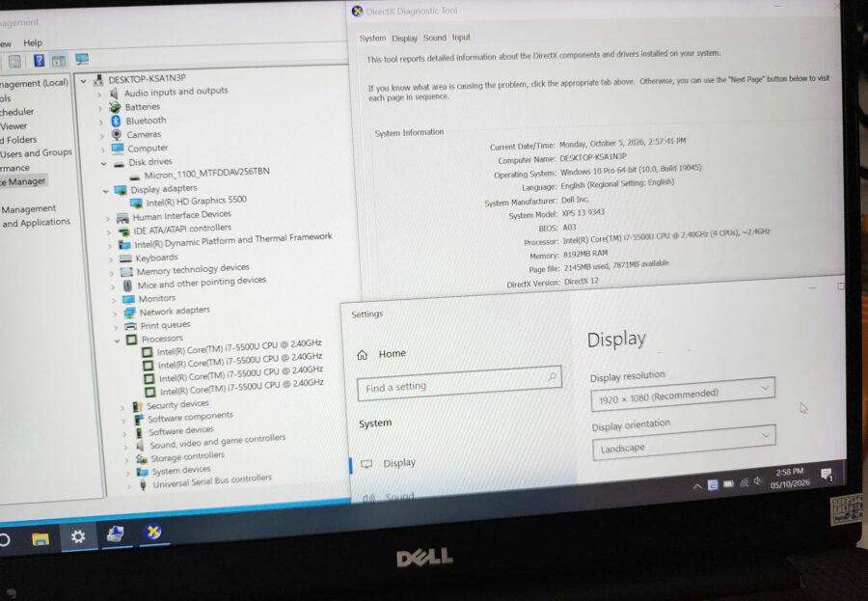Viewport: 868px width, 601px height.
Task: Open the notification center icon
Action: 827,475
